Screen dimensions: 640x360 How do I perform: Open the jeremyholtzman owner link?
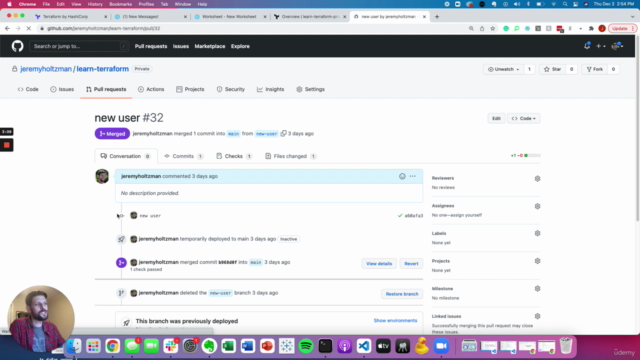[x=46, y=69]
